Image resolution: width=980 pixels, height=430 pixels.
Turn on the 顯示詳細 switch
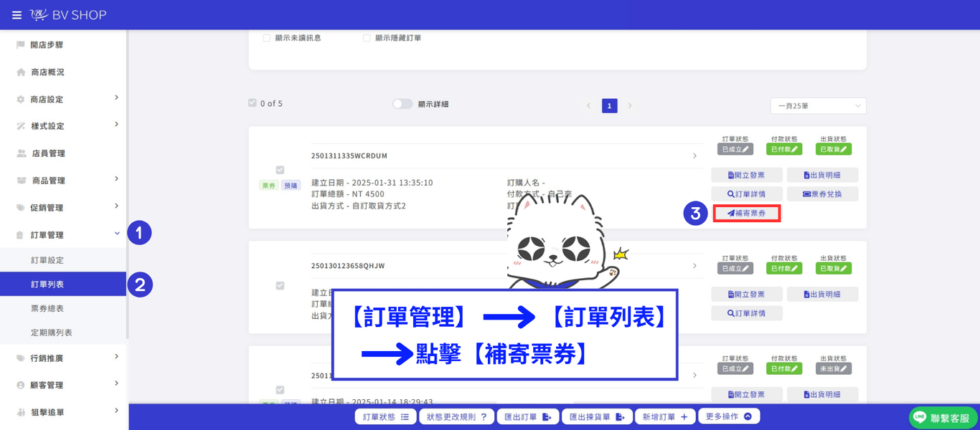[402, 104]
